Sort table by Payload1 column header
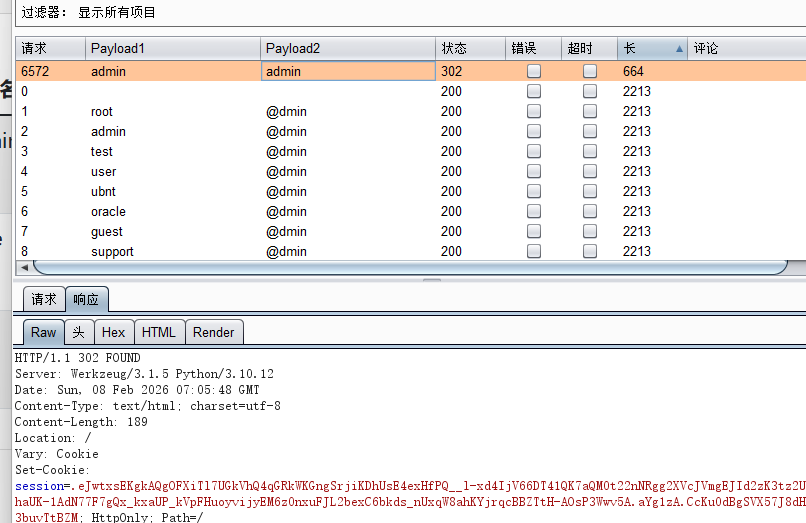 point(172,48)
